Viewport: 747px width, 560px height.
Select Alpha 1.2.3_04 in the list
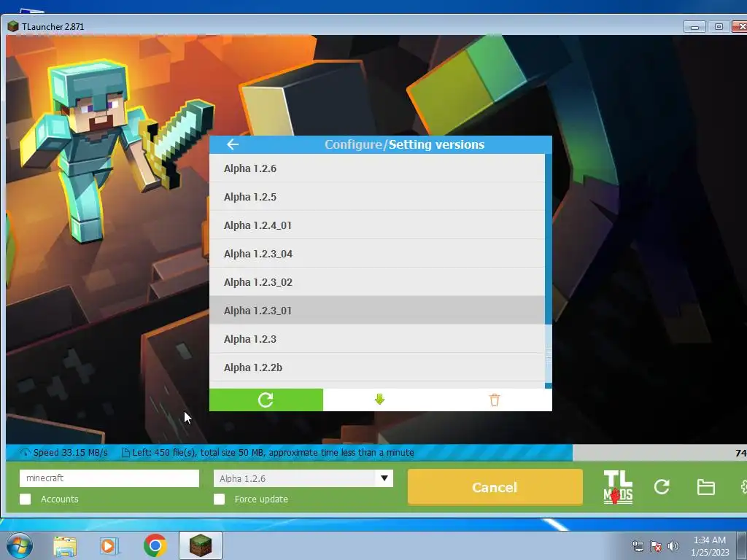[377, 254]
